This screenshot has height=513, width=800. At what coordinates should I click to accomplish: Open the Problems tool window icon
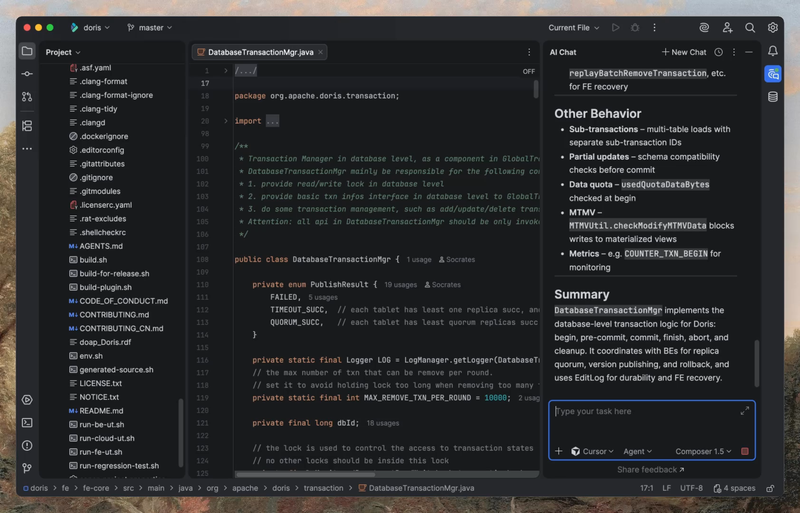pyautogui.click(x=27, y=446)
